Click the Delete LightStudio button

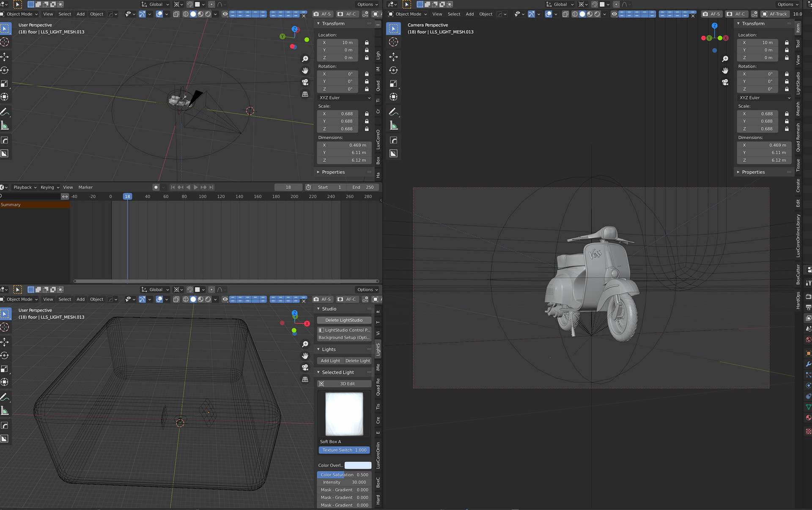tap(344, 320)
